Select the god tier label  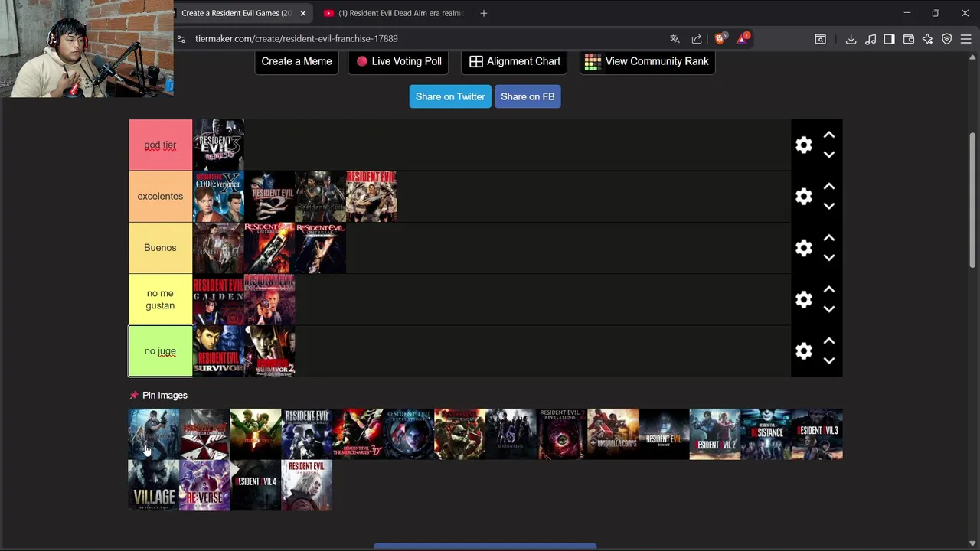pyautogui.click(x=160, y=145)
